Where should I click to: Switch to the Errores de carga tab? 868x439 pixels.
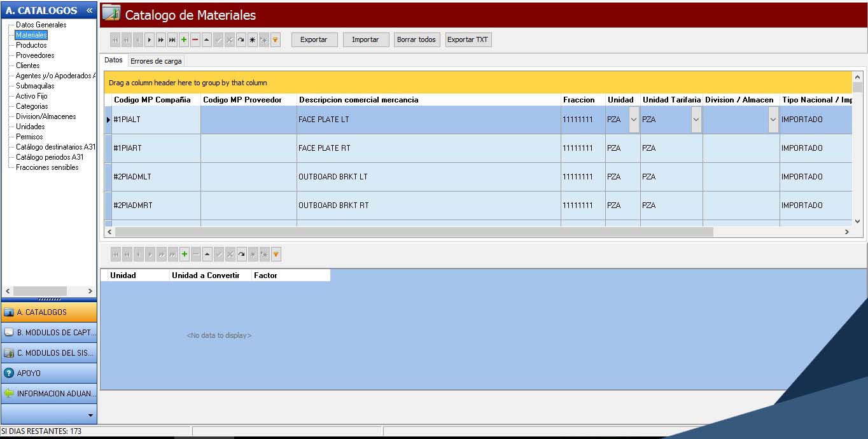[156, 61]
